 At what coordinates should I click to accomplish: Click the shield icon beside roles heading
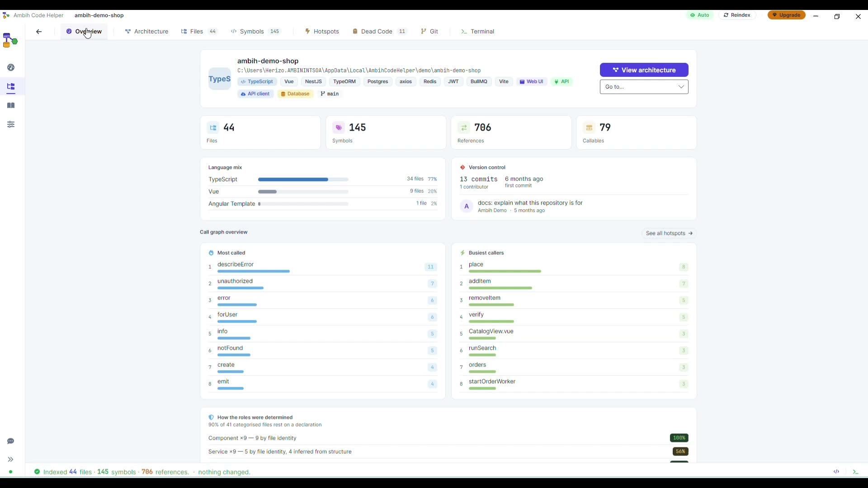pyautogui.click(x=211, y=418)
